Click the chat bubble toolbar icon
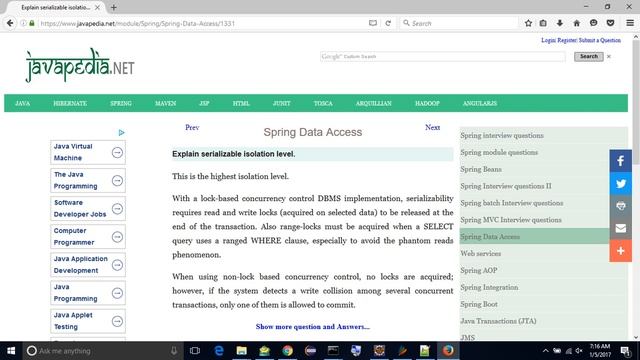This screenshot has width=640, height=360. tap(593, 23)
